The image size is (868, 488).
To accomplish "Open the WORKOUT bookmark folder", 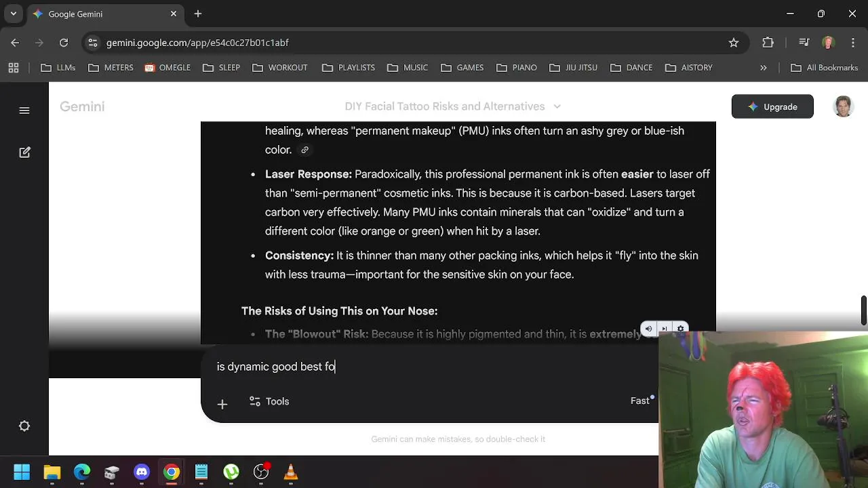I will pyautogui.click(x=279, y=68).
